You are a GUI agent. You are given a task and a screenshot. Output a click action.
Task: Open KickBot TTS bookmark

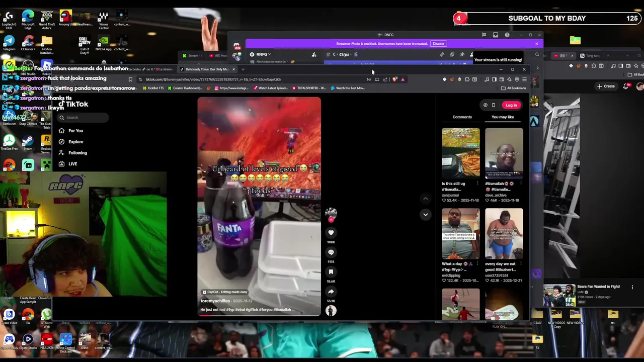click(153, 88)
